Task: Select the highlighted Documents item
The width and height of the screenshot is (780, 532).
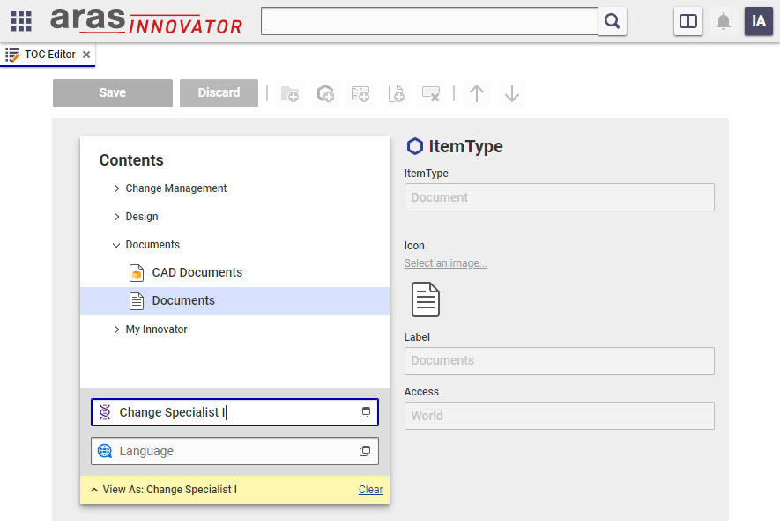Action: [234, 301]
